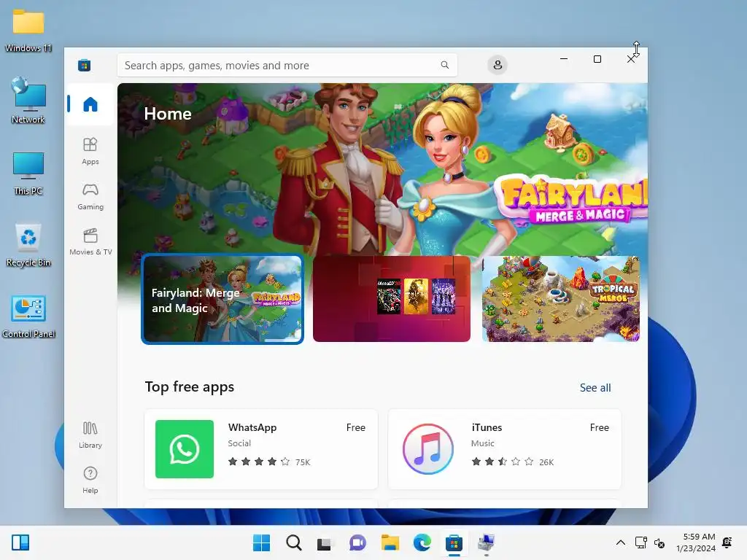Select Fairyland: Merge and Magic thumbnail
Image resolution: width=747 pixels, height=560 pixels.
click(x=222, y=299)
